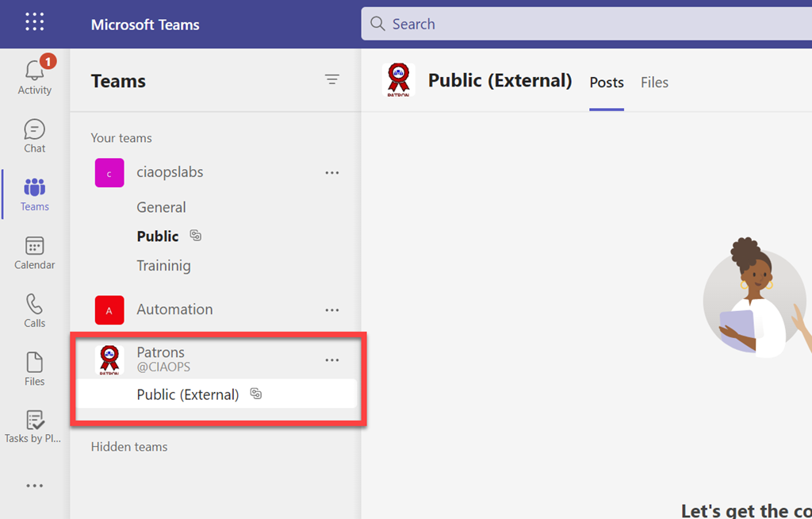
Task: Show more apps ellipsis in sidebar
Action: pos(34,486)
